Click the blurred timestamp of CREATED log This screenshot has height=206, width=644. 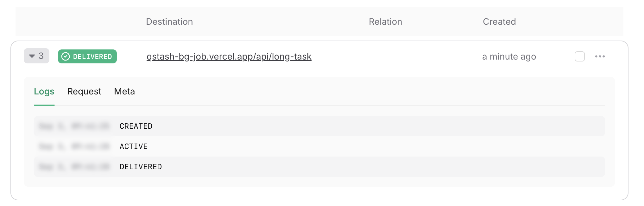coord(74,126)
